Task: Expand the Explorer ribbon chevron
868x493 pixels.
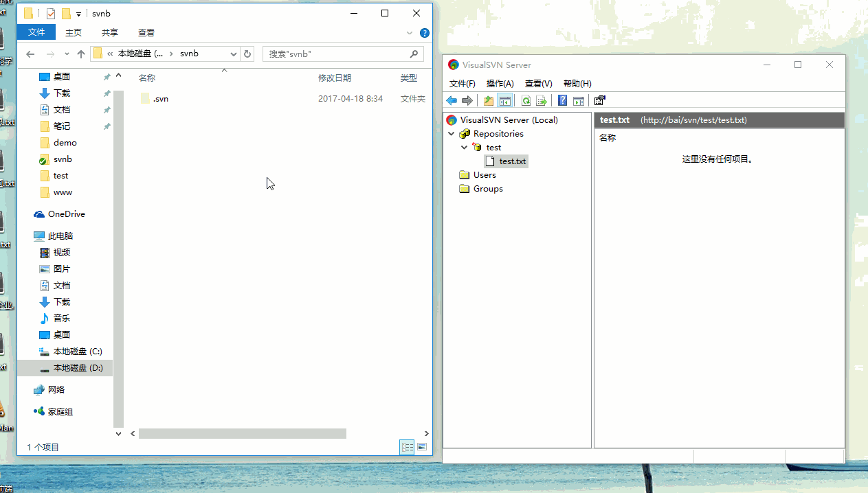Action: [410, 32]
